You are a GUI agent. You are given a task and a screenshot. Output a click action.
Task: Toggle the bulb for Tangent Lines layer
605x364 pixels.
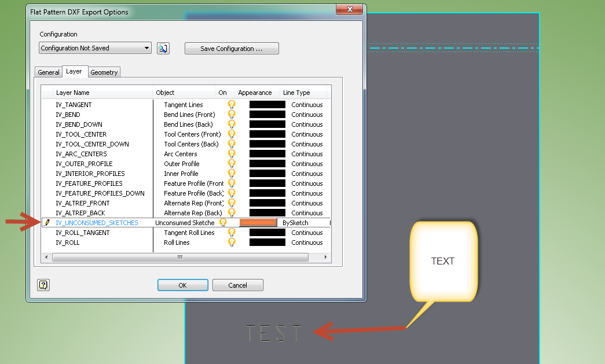pyautogui.click(x=231, y=105)
